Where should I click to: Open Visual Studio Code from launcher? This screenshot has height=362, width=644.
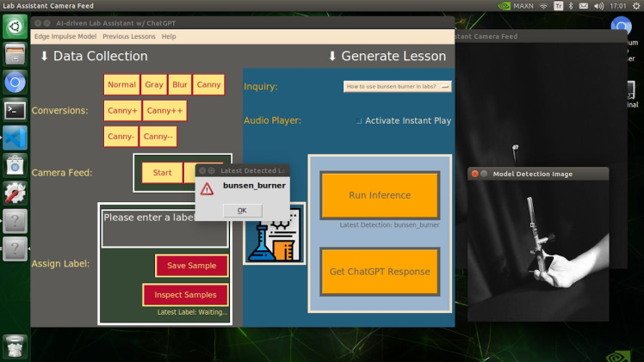pyautogui.click(x=15, y=138)
